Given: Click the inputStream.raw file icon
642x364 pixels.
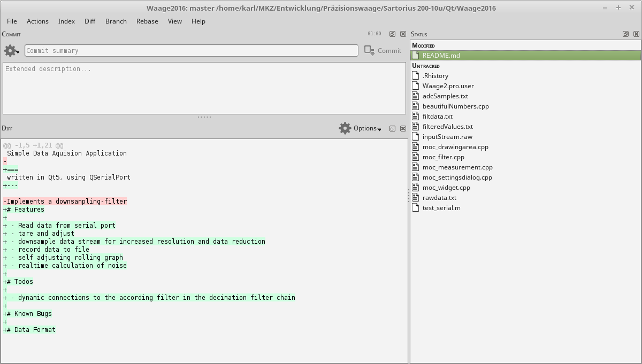Looking at the screenshot, I should click(416, 136).
